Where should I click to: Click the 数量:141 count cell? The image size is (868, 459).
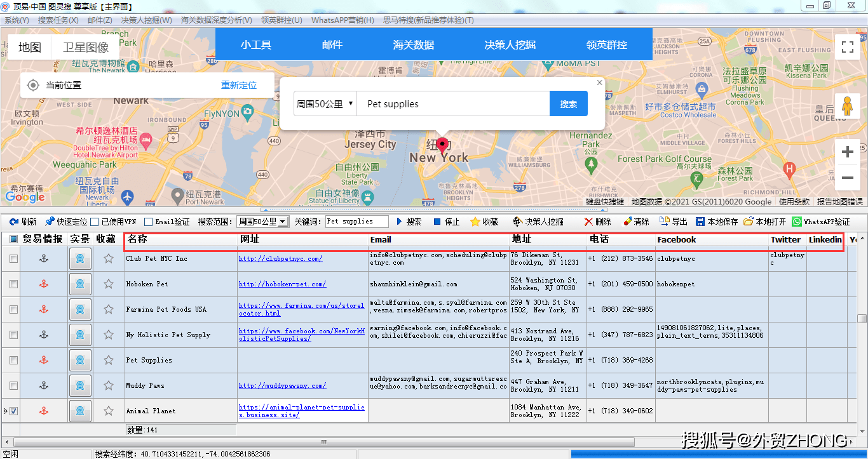coord(180,430)
